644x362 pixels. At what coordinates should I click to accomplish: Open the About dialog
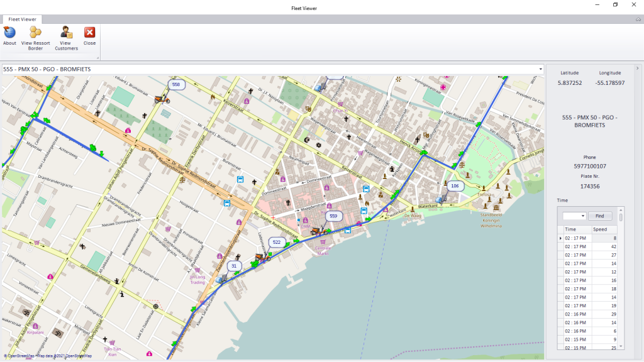pos(9,36)
